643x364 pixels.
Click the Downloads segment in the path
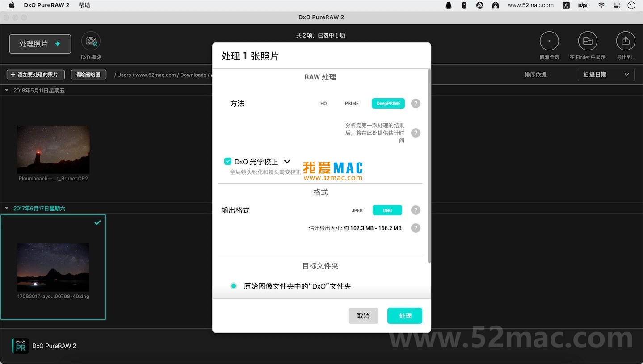[193, 75]
